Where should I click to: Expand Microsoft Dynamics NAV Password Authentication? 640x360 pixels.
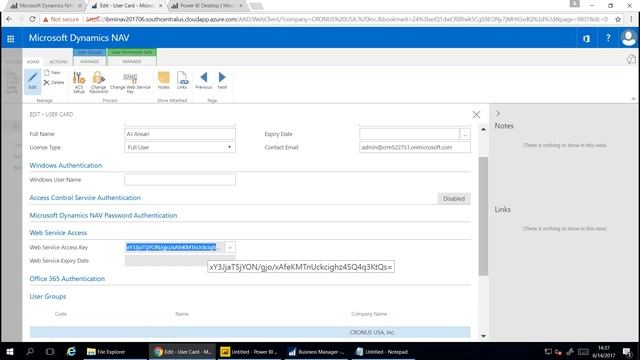103,215
